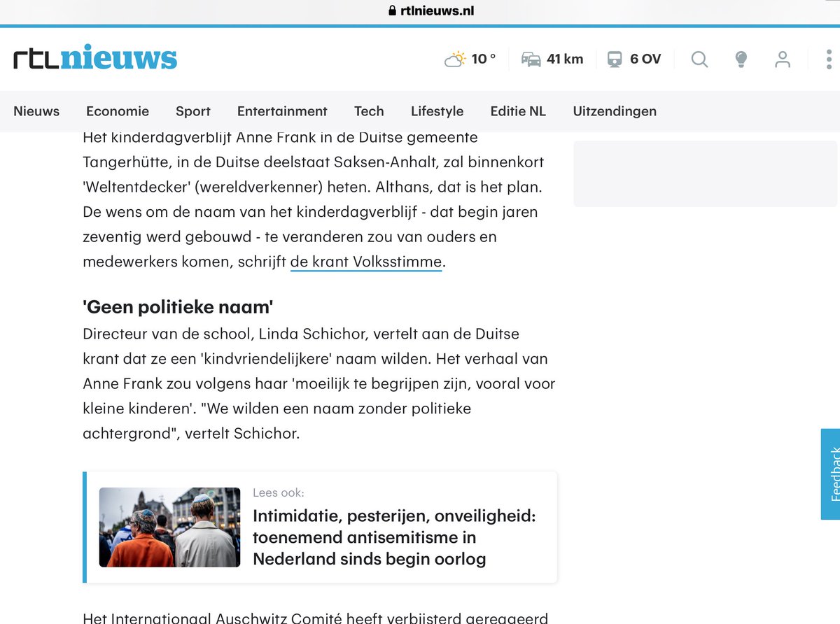Follow the 'de krant Volksstimme' link

pyautogui.click(x=366, y=262)
